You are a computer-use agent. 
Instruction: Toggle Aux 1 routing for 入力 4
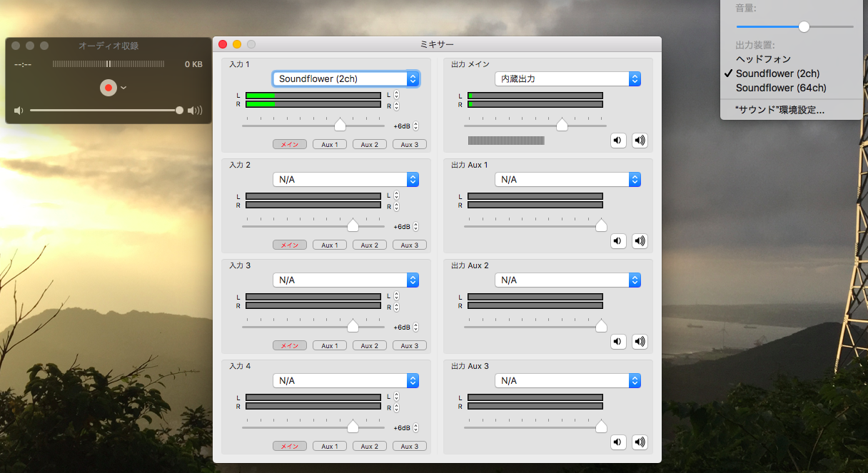point(330,446)
